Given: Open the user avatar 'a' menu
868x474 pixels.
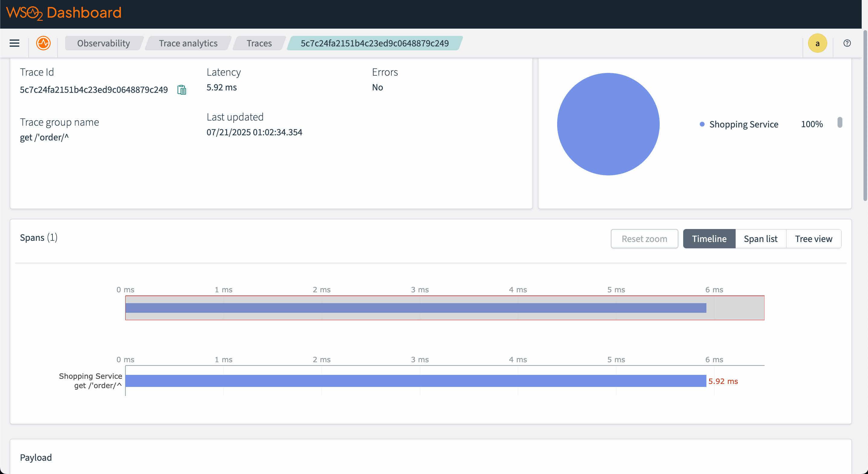Looking at the screenshot, I should click(817, 43).
